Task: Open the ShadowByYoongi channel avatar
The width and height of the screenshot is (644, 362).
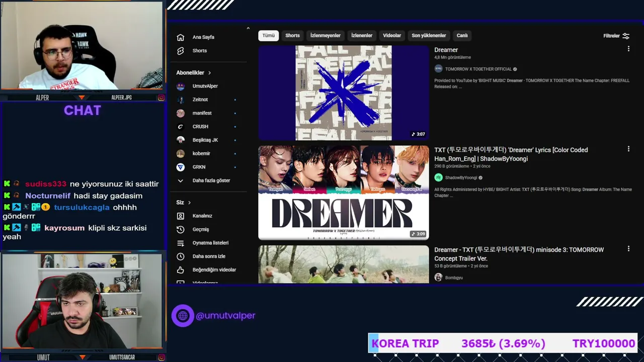Action: coord(438,177)
